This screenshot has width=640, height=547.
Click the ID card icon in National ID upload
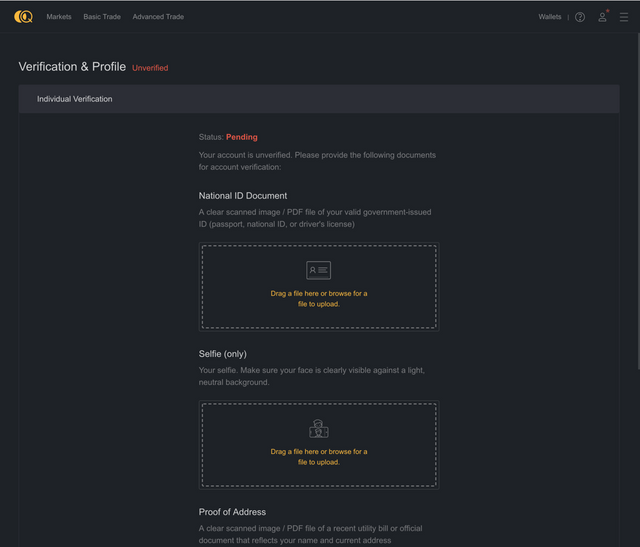coord(318,270)
